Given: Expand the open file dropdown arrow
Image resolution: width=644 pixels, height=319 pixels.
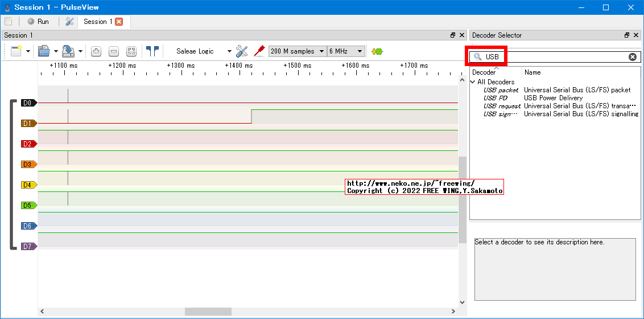Looking at the screenshot, I should point(55,51).
